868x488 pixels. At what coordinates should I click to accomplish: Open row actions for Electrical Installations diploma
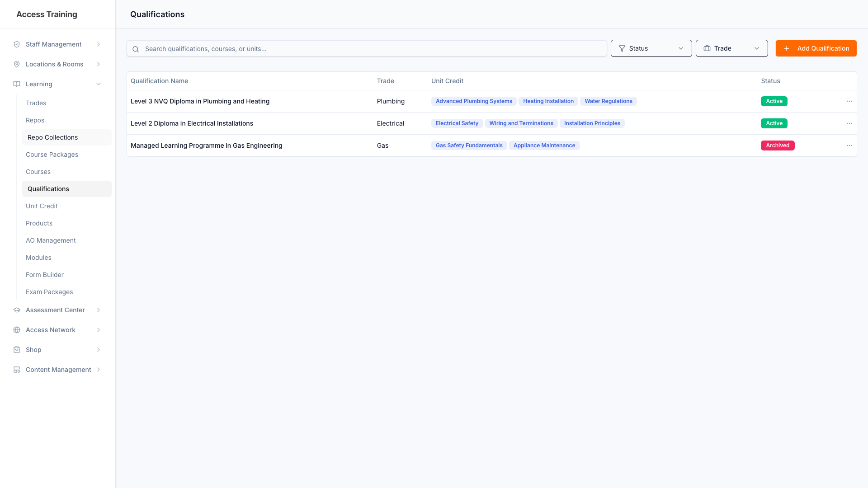pos(849,123)
